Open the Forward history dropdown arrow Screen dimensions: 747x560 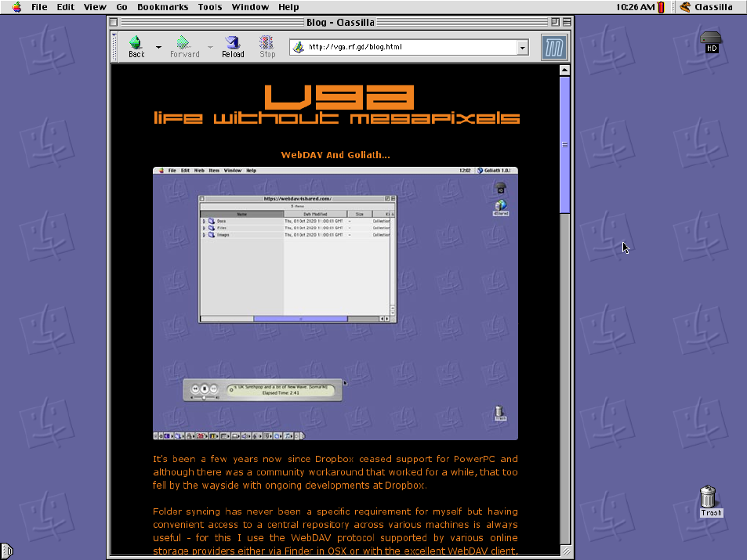pos(210,47)
